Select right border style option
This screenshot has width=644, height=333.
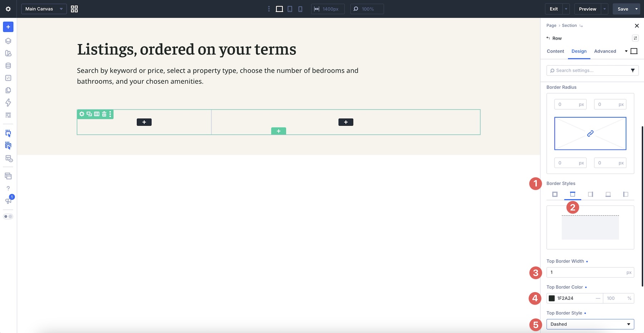point(590,194)
